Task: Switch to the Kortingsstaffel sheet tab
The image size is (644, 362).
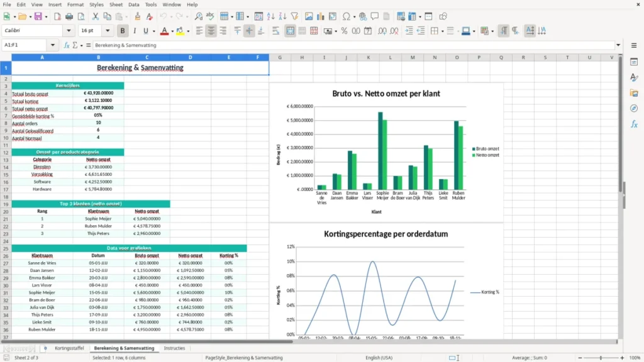Action: 69,348
